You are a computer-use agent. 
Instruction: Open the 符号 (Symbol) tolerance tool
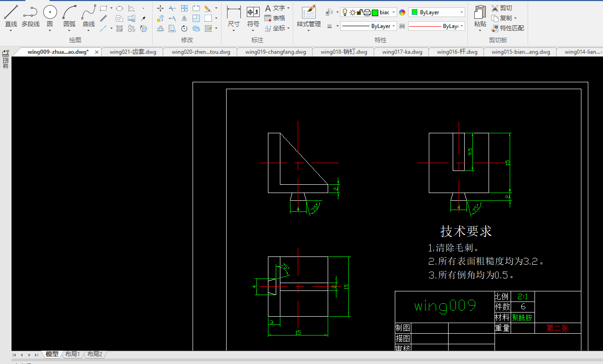253,17
